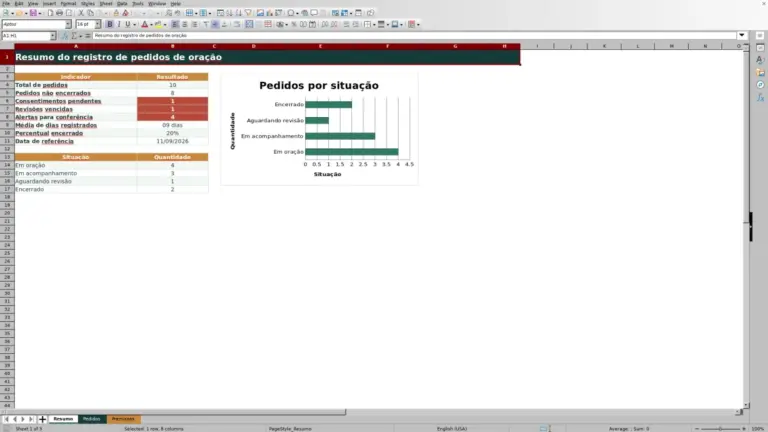Click the add new sheet button

(42, 419)
